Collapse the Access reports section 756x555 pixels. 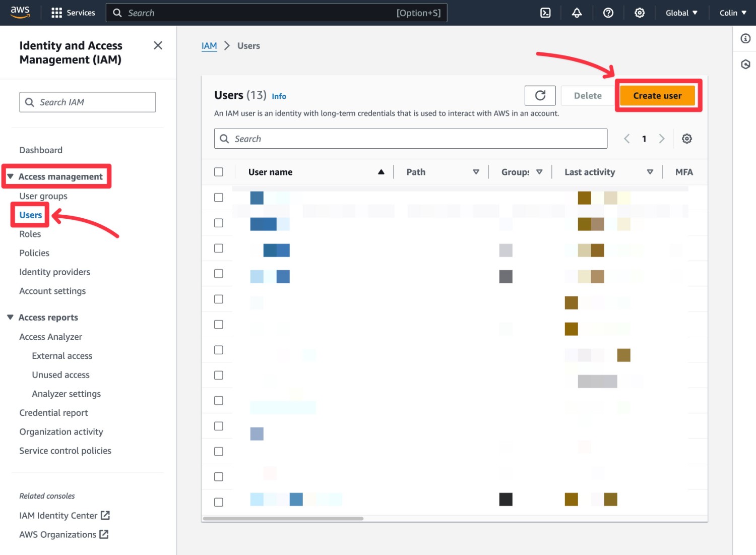(x=10, y=317)
